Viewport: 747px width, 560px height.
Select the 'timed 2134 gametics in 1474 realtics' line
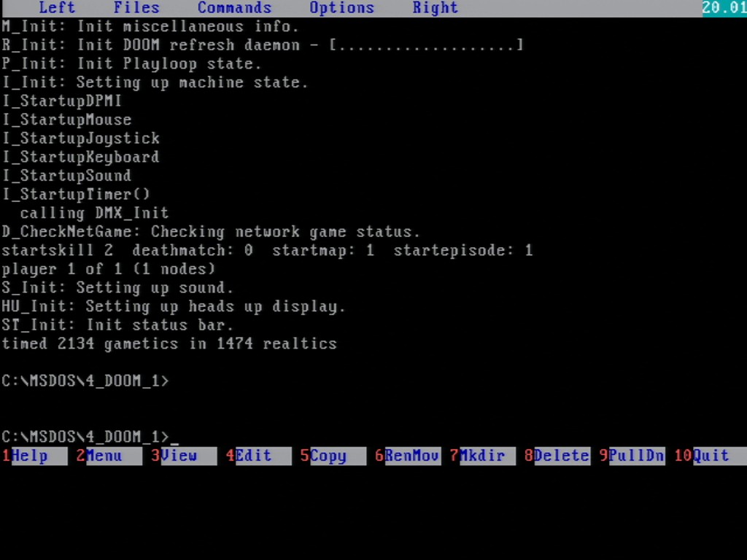pos(169,343)
